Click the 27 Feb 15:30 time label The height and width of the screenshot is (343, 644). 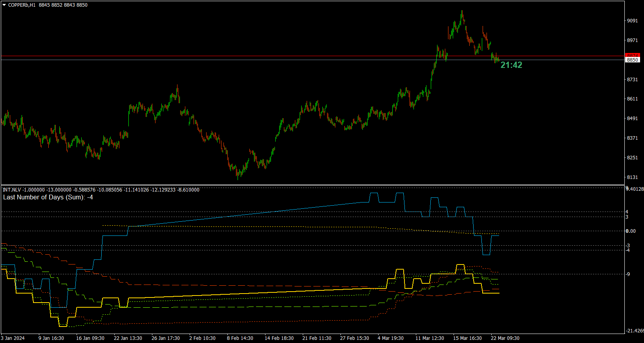(x=355, y=338)
